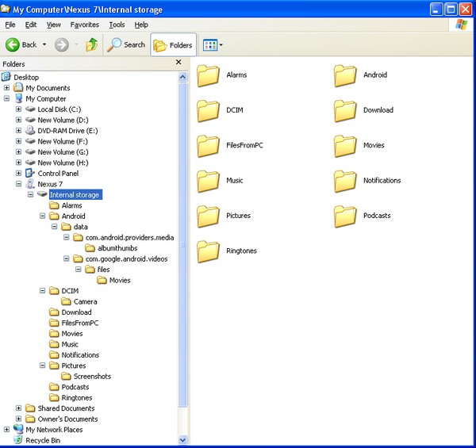This screenshot has height=448, width=476.
Task: Click the tree scrollbar down arrow
Action: click(x=182, y=439)
